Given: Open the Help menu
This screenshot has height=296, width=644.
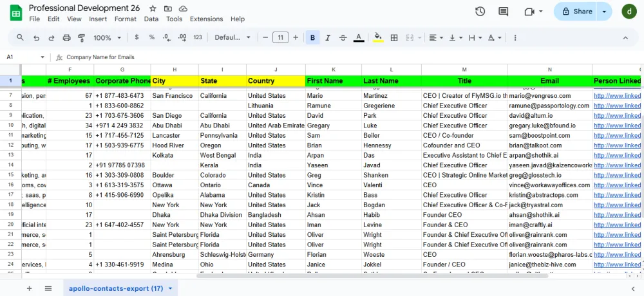Looking at the screenshot, I should [x=238, y=19].
